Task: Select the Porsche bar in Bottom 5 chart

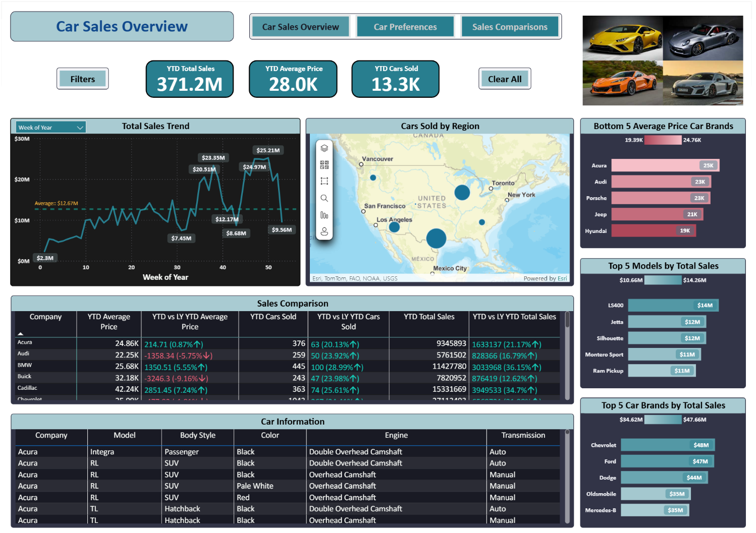Action: [661, 198]
